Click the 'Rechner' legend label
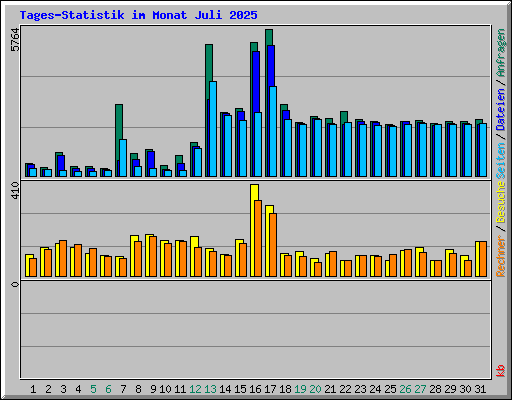 coord(501,256)
